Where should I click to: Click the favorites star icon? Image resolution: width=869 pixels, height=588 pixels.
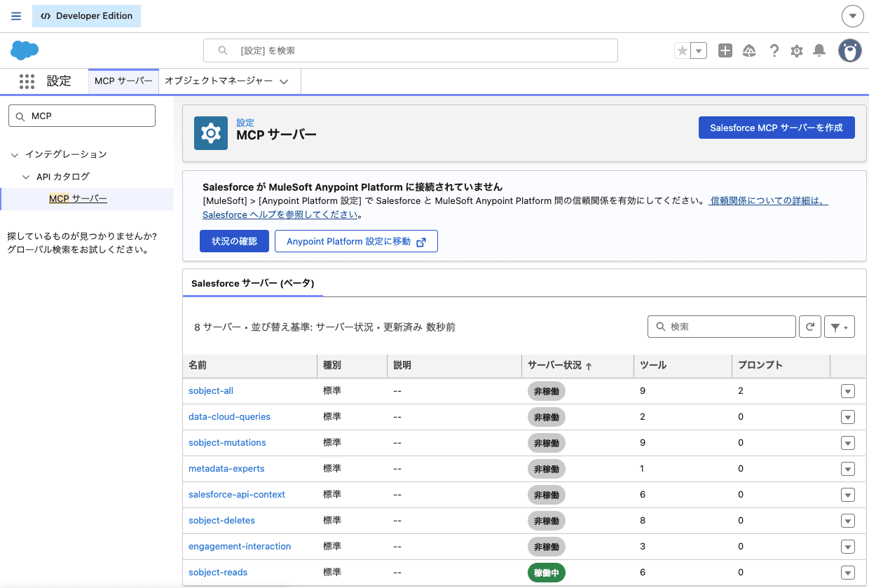click(682, 50)
